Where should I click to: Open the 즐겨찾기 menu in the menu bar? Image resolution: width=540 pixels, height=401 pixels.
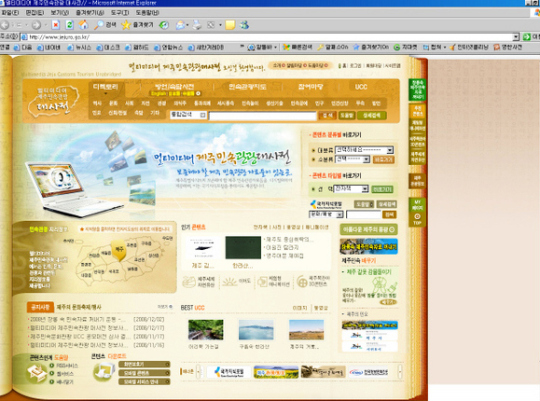tap(90, 12)
